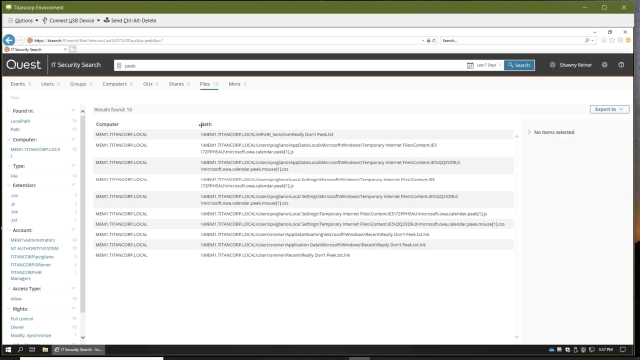Click the lock icon in the address bar
Image resolution: width=640 pixels, height=360 pixels.
(x=428, y=40)
